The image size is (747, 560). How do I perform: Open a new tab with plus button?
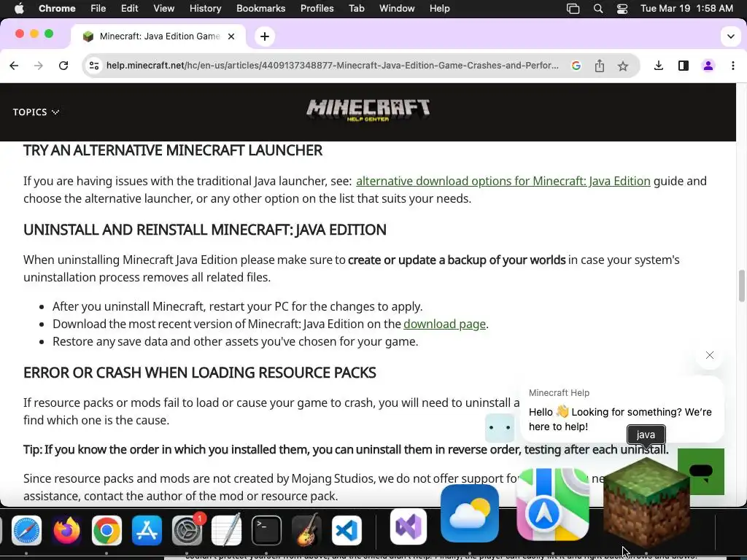(265, 36)
